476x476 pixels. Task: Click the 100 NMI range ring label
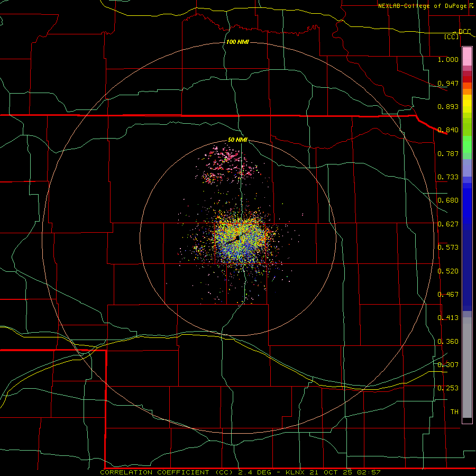click(237, 42)
